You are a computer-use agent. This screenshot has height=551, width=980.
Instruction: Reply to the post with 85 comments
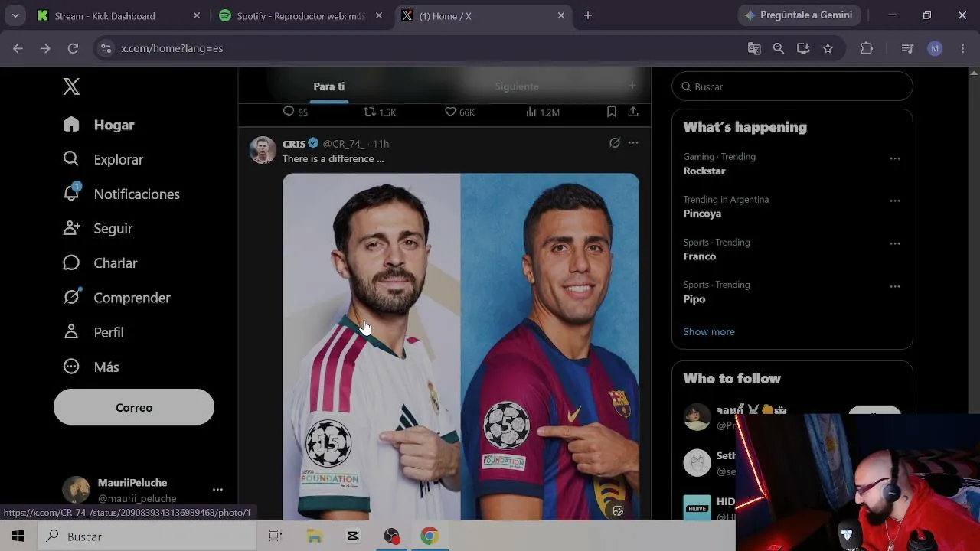(295, 112)
